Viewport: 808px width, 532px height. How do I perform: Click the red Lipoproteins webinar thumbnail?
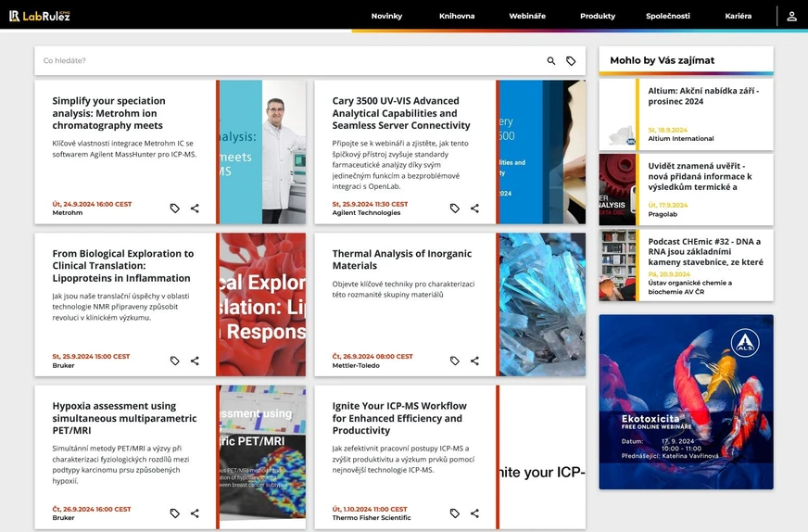262,305
